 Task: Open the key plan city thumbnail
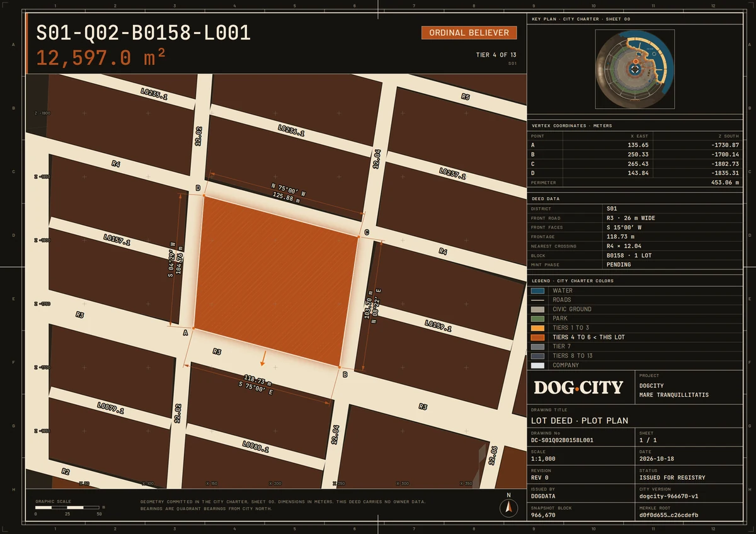click(636, 69)
